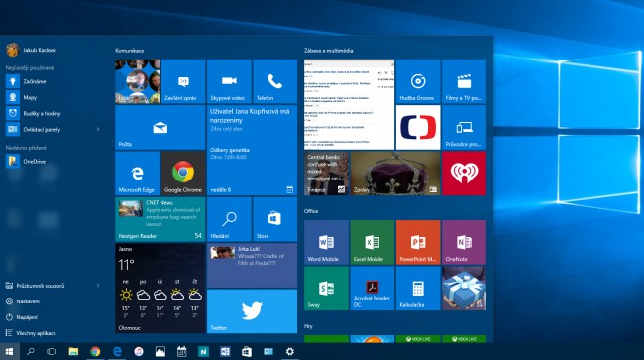Launch the Google Chrome tile

point(183,173)
